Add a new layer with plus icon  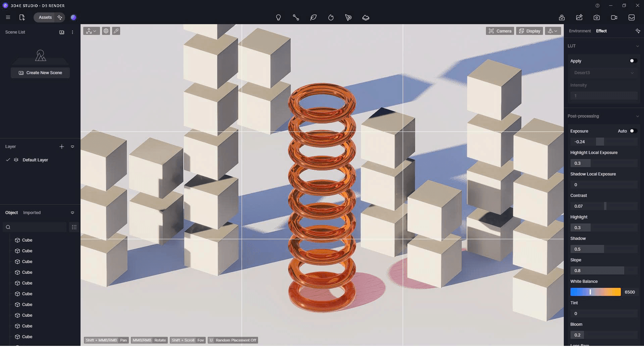[x=62, y=147]
